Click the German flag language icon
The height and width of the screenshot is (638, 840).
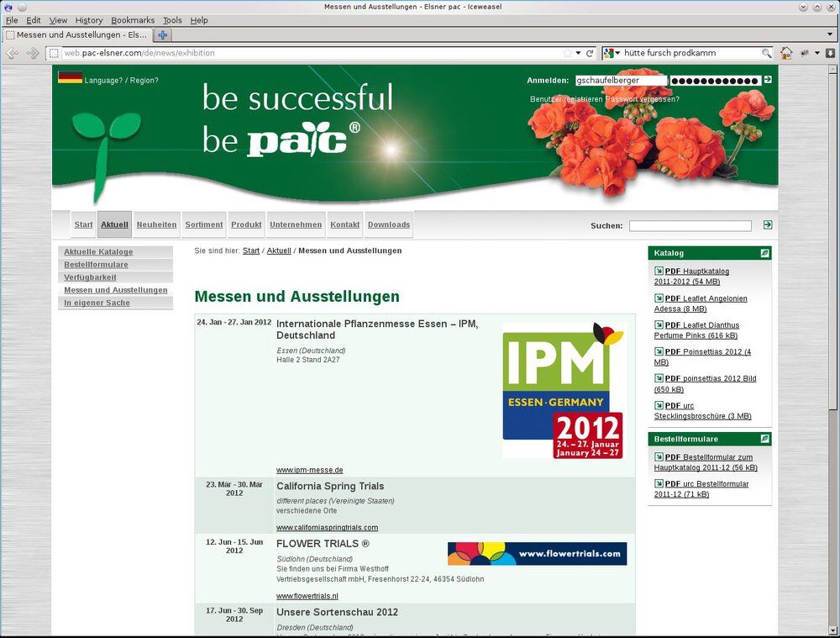click(70, 78)
